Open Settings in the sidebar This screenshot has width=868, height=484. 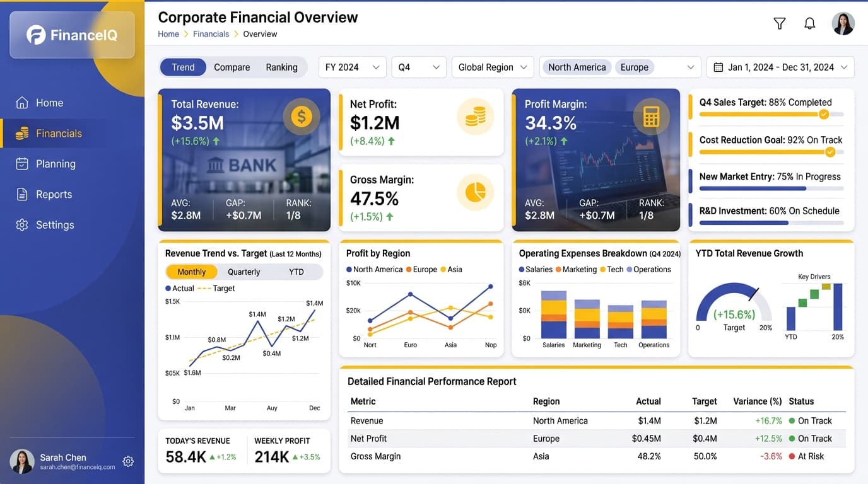pos(72,225)
